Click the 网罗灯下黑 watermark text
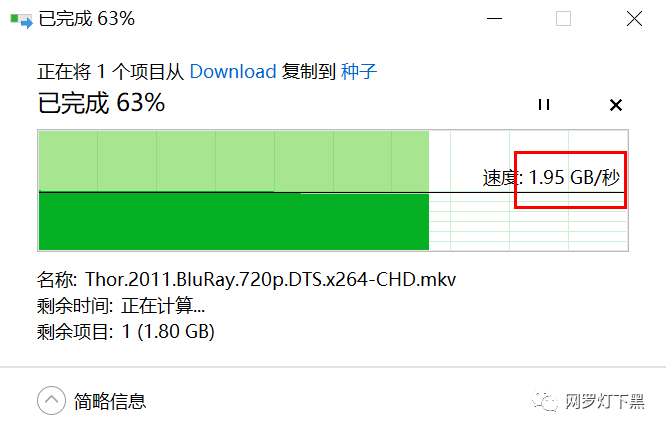Image resolution: width=666 pixels, height=431 pixels. 605,401
